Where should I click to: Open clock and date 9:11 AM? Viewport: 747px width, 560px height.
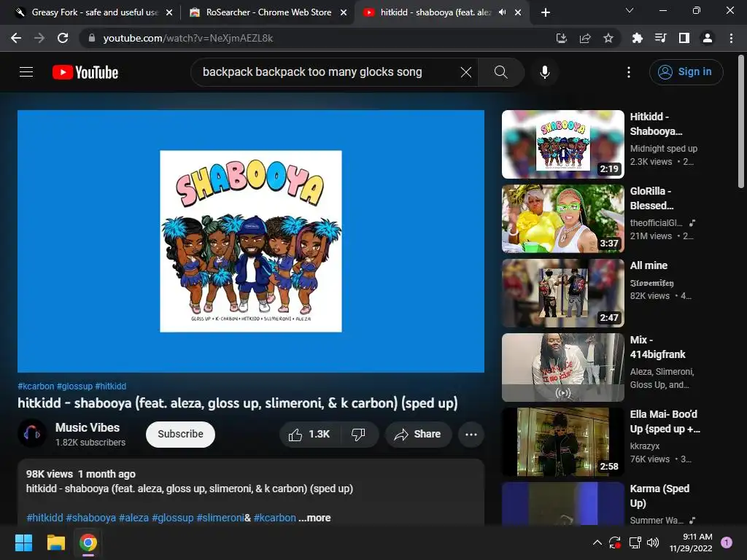(691, 542)
